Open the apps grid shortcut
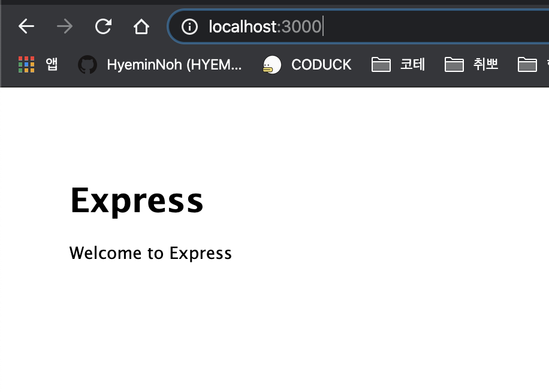The image size is (549, 392). pos(38,64)
